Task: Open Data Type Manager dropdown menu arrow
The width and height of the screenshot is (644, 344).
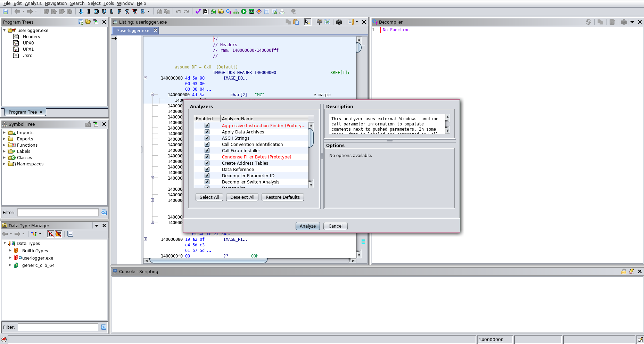Action: [97, 226]
